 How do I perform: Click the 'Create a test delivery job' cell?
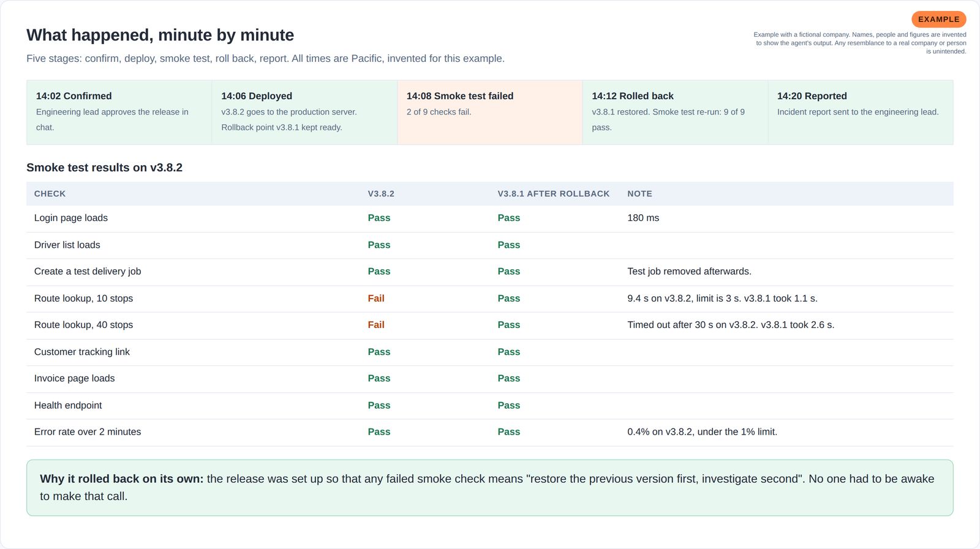88,271
